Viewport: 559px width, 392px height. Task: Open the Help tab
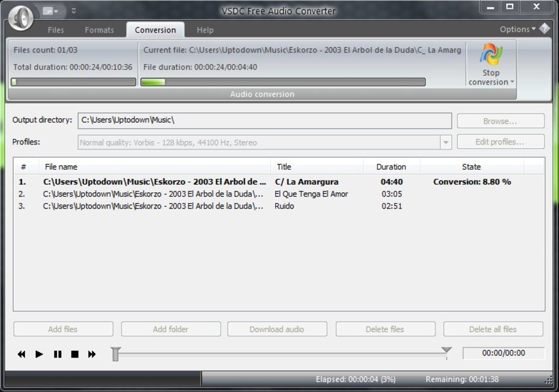tap(205, 30)
